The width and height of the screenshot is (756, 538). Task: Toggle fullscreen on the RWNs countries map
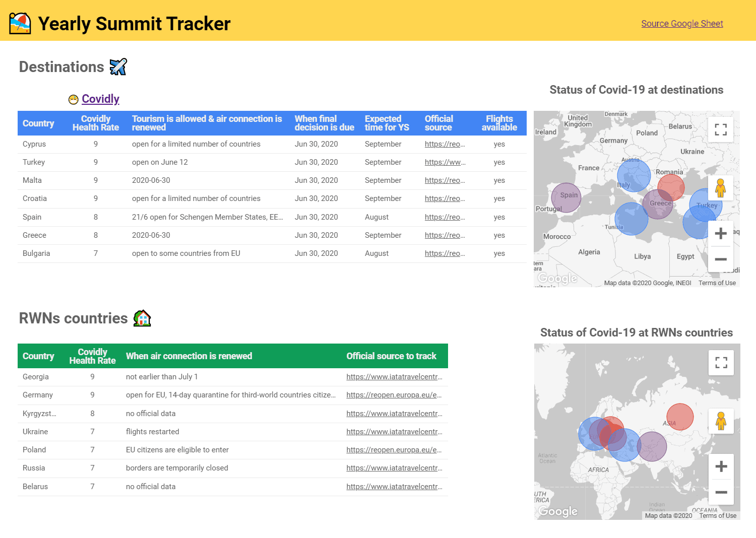(x=721, y=362)
